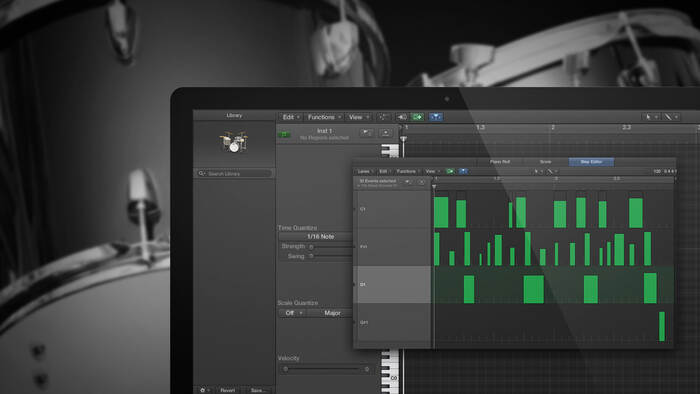Screen dimensions: 700x394
Task: Click the 1/16 Note Time Quantize button
Action: (320, 236)
